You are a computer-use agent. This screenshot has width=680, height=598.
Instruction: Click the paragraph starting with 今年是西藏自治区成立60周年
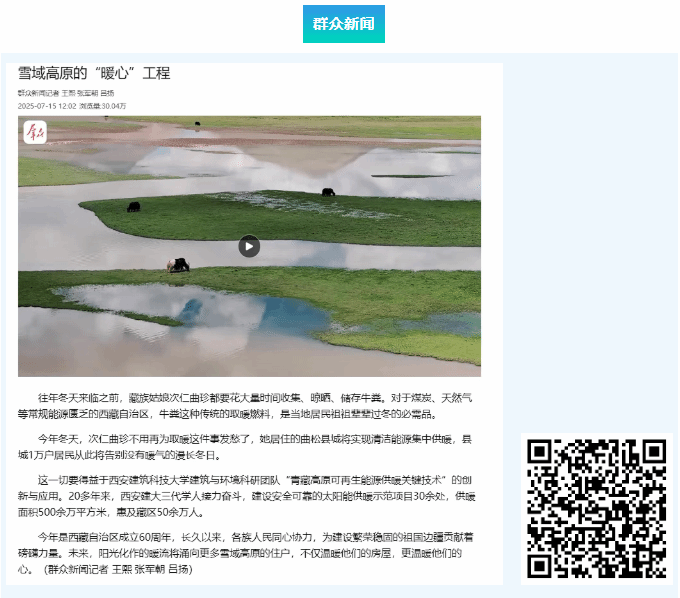pos(248,544)
